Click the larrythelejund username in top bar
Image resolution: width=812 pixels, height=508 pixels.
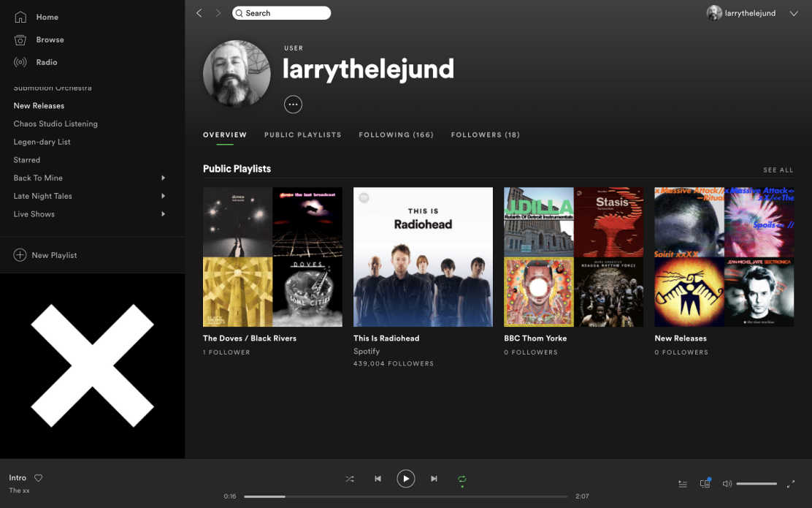(750, 13)
